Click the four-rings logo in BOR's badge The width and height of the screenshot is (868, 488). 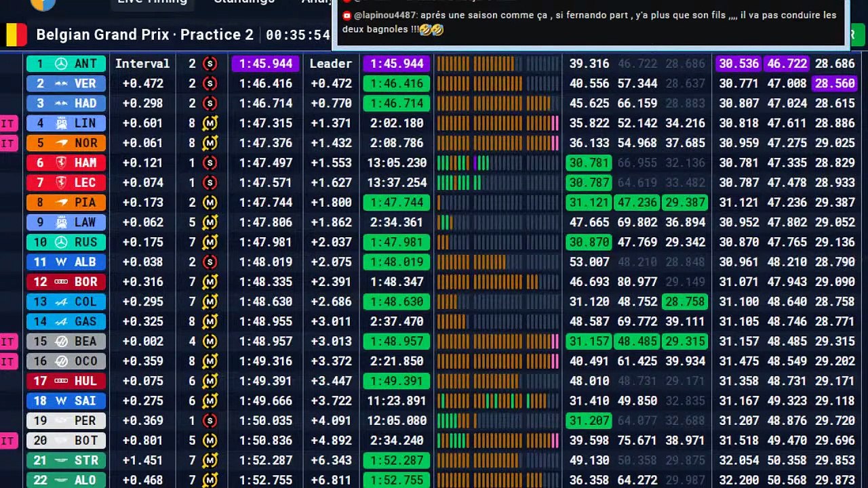click(x=61, y=282)
